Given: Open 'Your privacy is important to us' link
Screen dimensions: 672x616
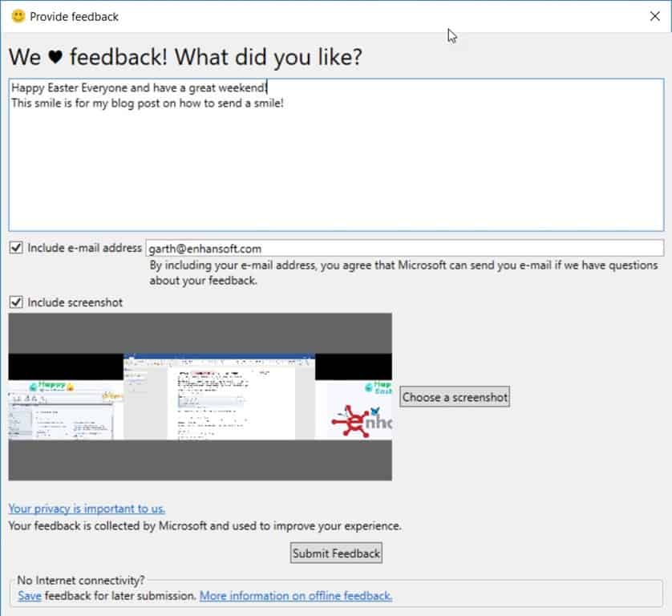Looking at the screenshot, I should 87,509.
